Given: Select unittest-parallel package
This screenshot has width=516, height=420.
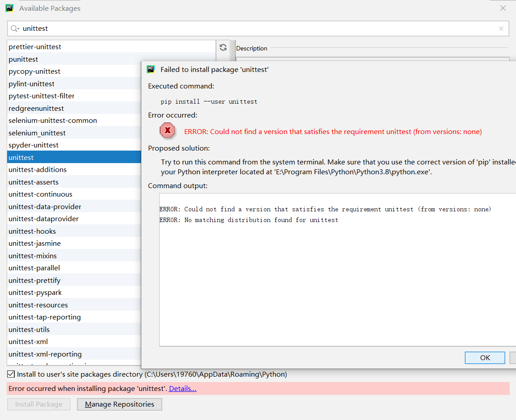Looking at the screenshot, I should coord(74,268).
